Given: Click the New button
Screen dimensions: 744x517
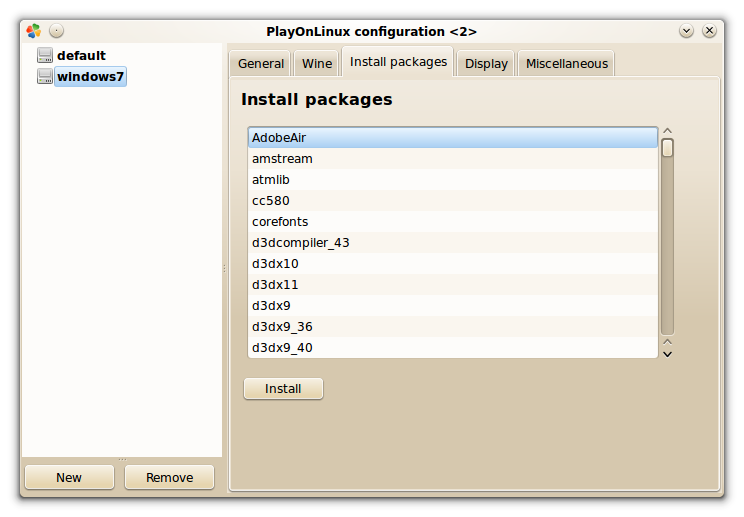Looking at the screenshot, I should (69, 477).
